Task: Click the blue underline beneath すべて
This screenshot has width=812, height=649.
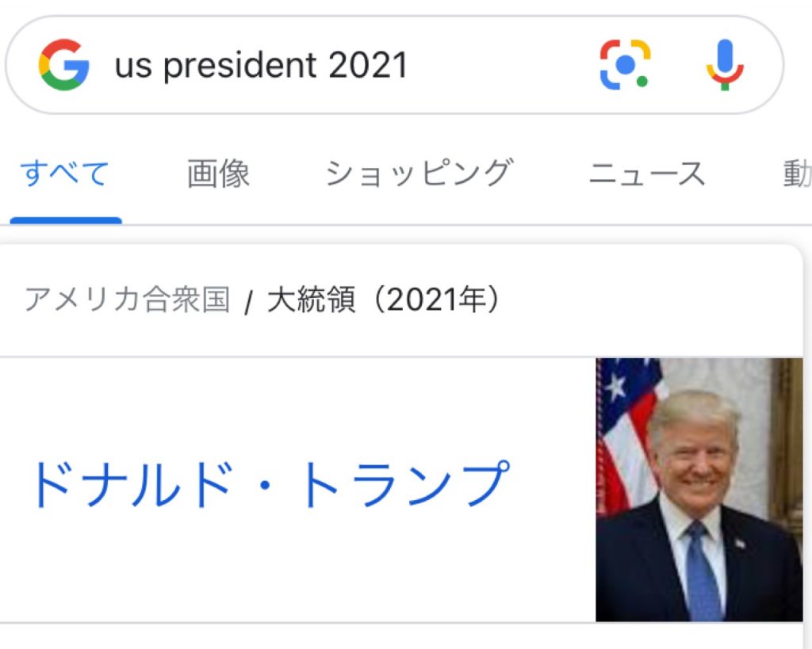Action: pyautogui.click(x=65, y=220)
